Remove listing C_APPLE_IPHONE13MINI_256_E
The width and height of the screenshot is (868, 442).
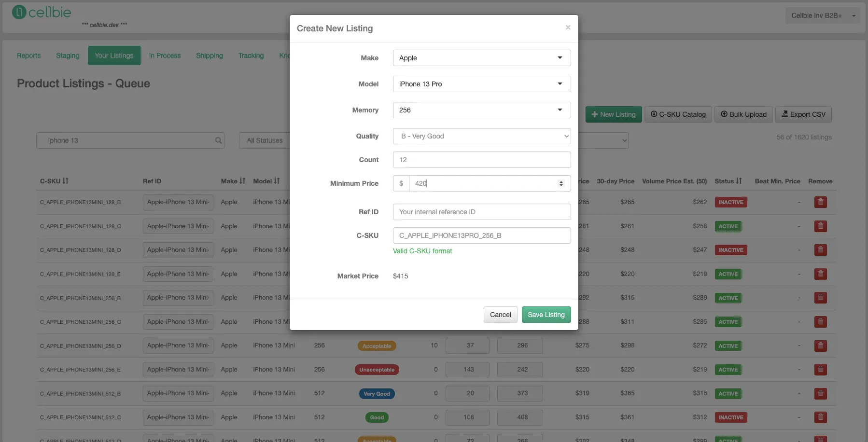pos(820,370)
